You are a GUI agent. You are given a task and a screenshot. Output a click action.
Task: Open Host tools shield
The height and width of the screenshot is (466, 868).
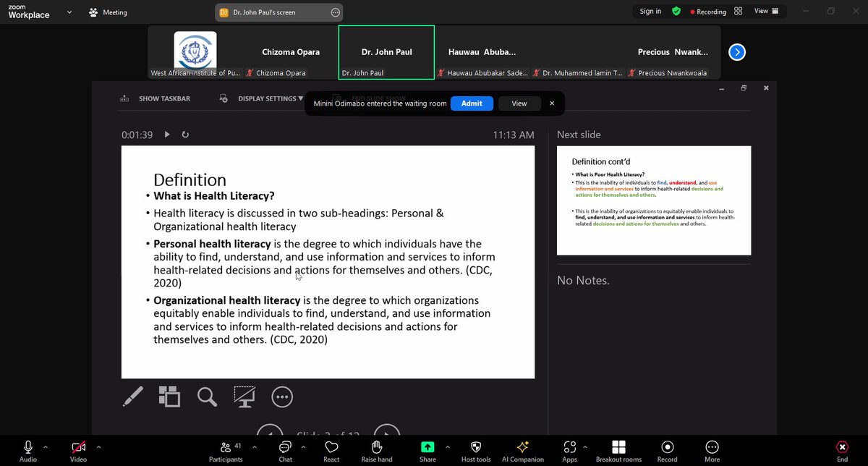(x=476, y=451)
